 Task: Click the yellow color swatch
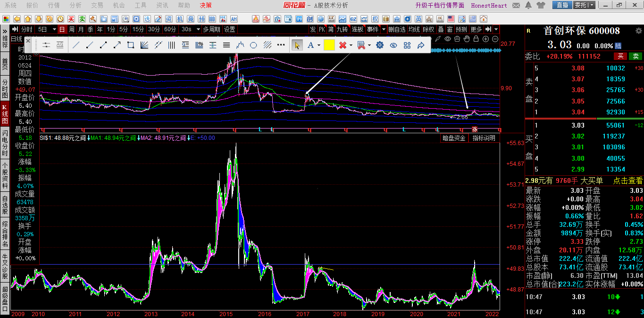(329, 45)
